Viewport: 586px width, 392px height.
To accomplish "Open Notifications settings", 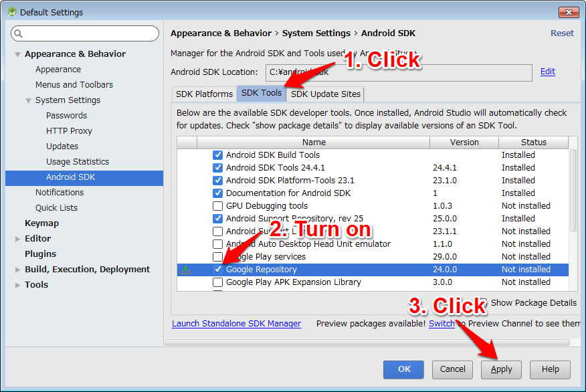I will pyautogui.click(x=60, y=193).
